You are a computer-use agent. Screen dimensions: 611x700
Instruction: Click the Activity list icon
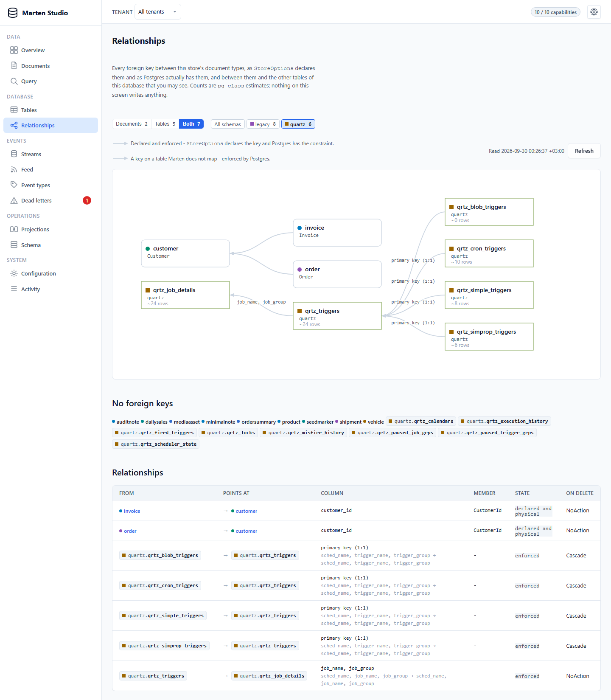tap(14, 289)
